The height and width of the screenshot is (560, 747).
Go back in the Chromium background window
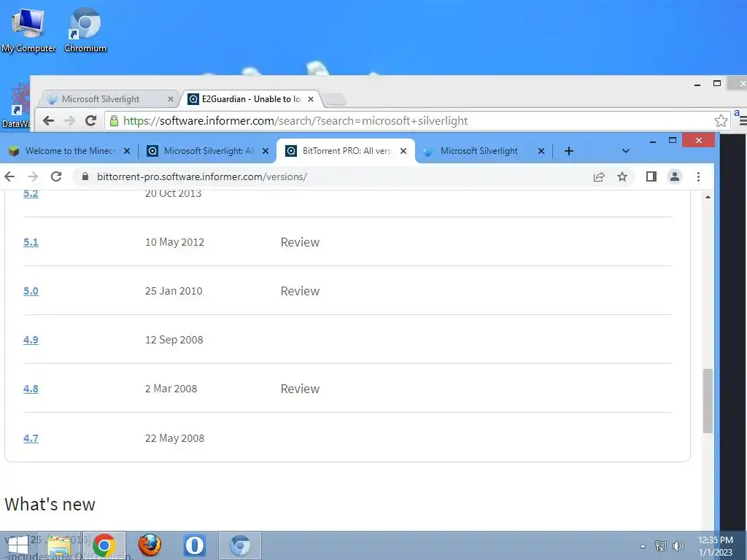[x=48, y=120]
